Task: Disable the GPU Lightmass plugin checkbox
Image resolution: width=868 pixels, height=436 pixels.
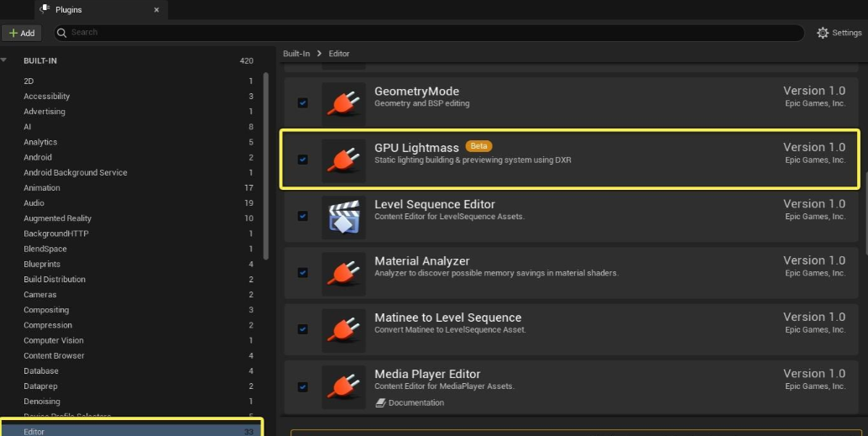Action: (x=303, y=160)
